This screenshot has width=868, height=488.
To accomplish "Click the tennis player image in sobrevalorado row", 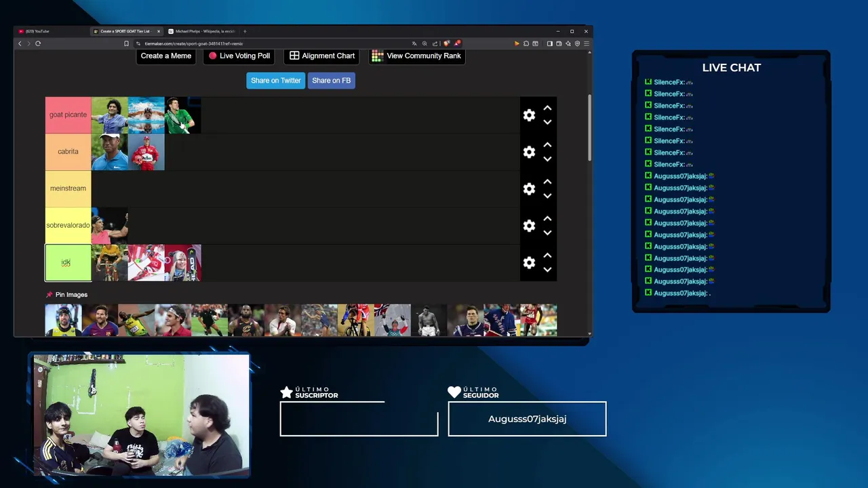I will click(x=109, y=226).
